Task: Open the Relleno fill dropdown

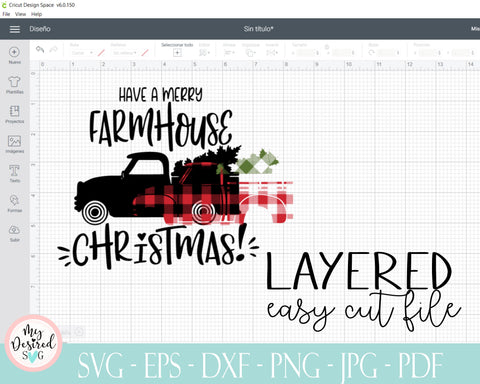Action: click(x=124, y=53)
